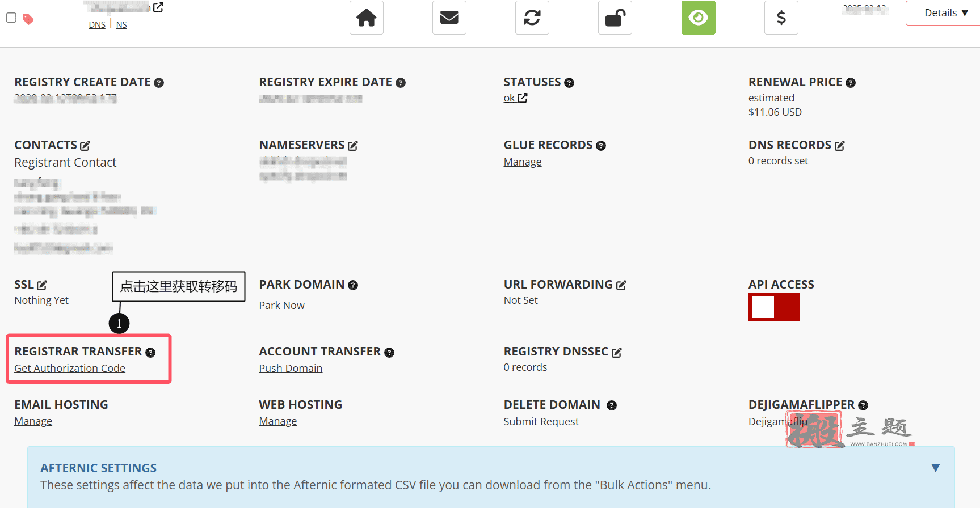
Task: Edit contacts via the pencil icon
Action: pos(85,146)
